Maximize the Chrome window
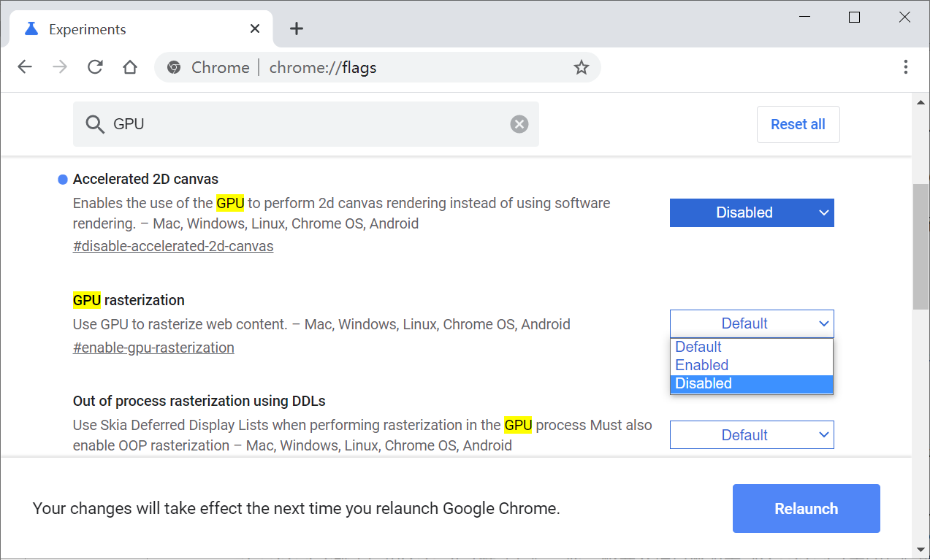The image size is (930, 560). tap(854, 18)
